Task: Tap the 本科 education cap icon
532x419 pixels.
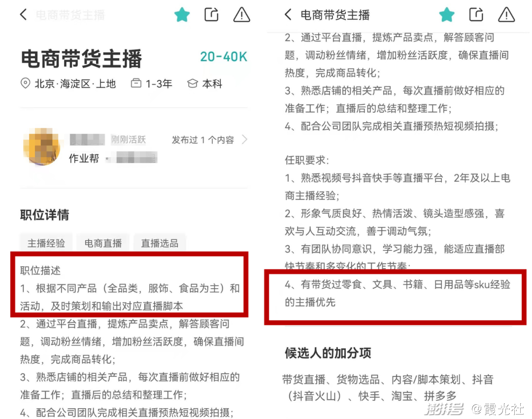Action: tap(193, 83)
